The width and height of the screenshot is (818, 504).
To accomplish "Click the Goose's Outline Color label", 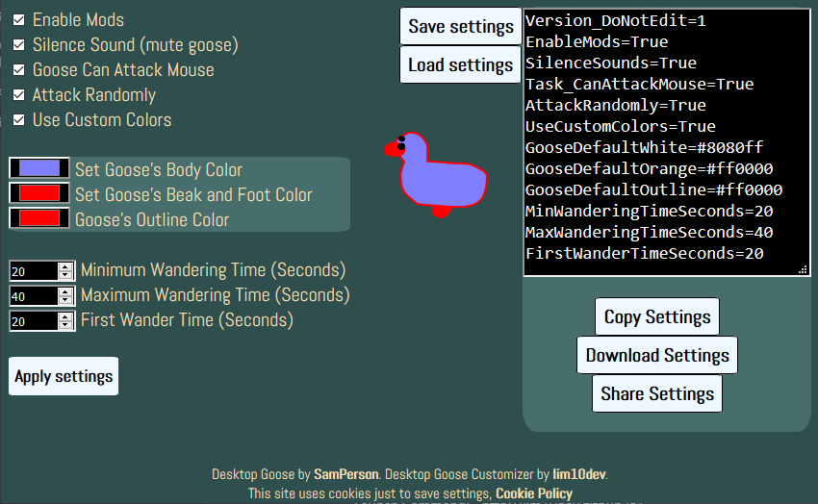I will (x=152, y=220).
